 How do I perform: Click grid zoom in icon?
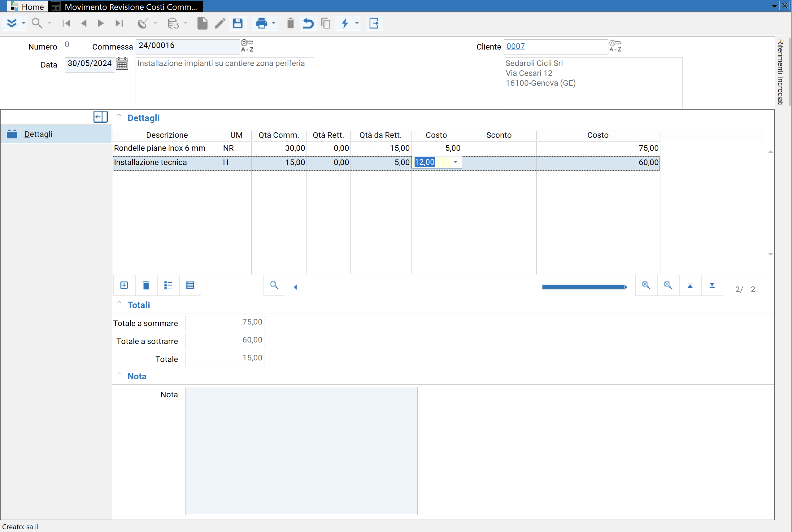click(x=646, y=285)
